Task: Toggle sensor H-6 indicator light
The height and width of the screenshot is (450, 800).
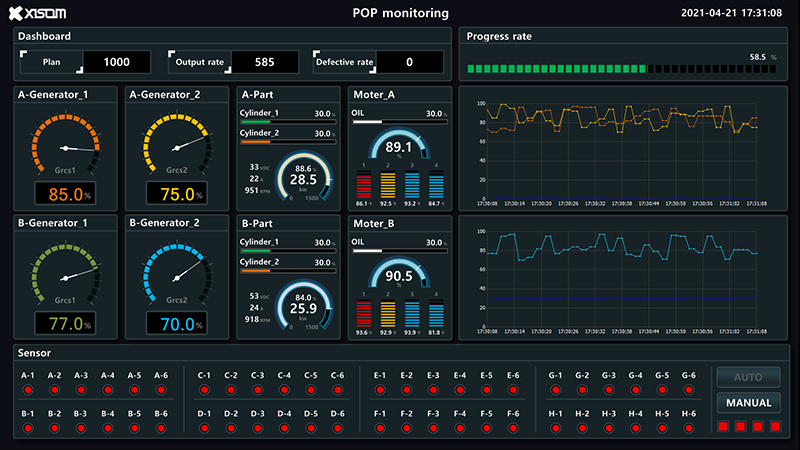Action: tap(688, 428)
